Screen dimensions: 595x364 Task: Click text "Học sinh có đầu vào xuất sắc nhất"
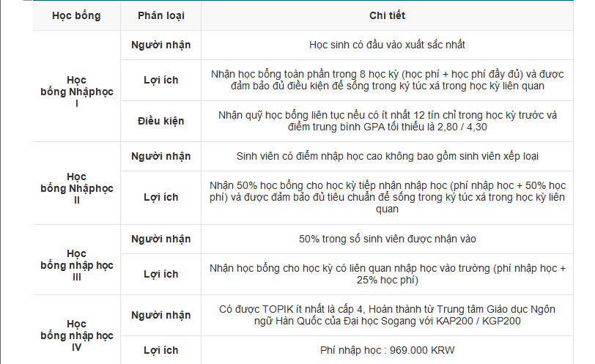coord(387,45)
